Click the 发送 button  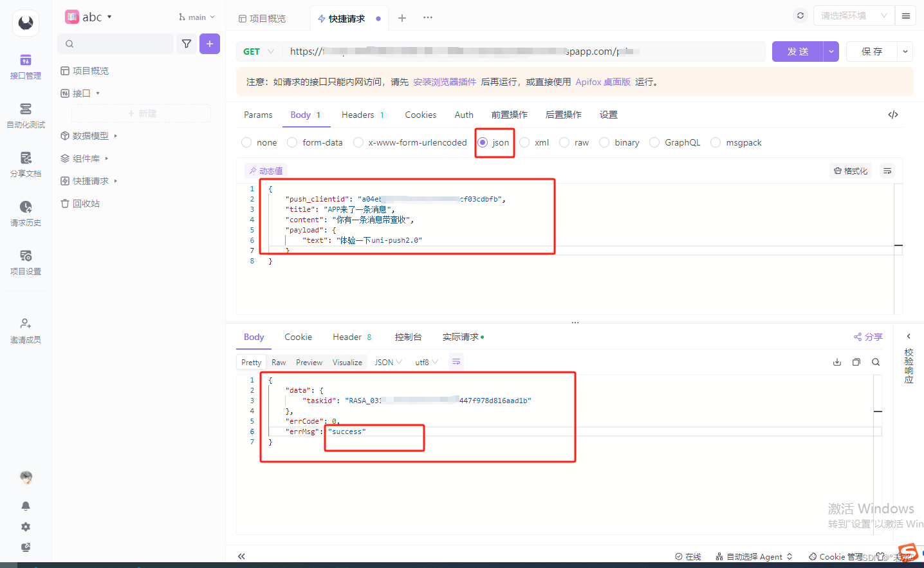[x=799, y=51]
